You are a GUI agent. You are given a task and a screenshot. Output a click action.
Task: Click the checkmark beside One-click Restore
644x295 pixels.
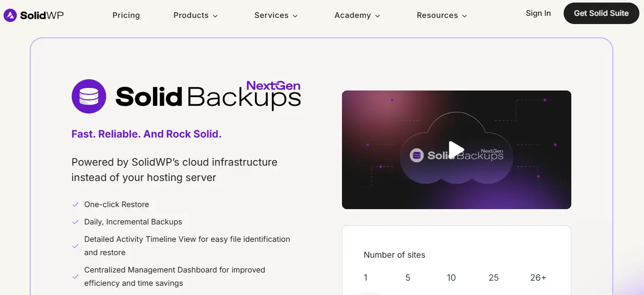tap(75, 204)
